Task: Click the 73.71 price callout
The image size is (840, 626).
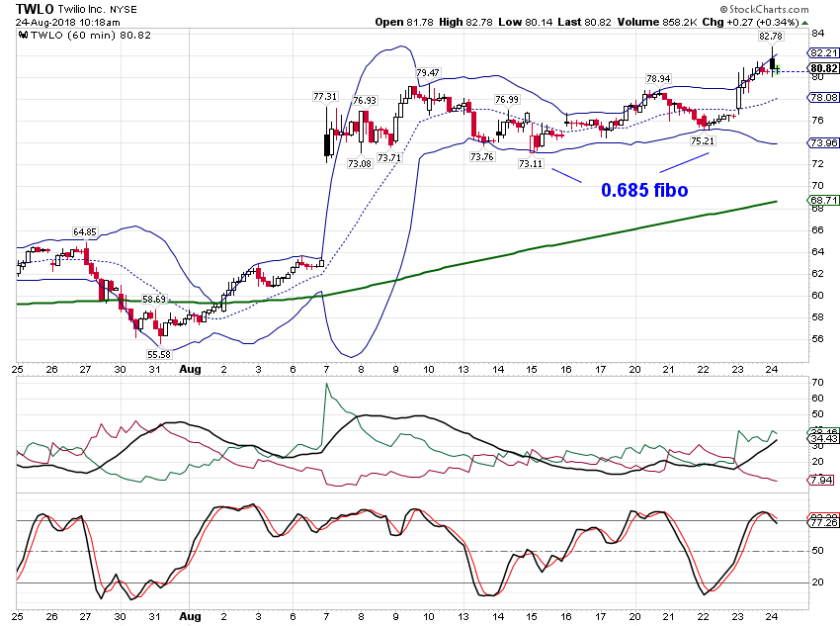Action: pyautogui.click(x=389, y=157)
